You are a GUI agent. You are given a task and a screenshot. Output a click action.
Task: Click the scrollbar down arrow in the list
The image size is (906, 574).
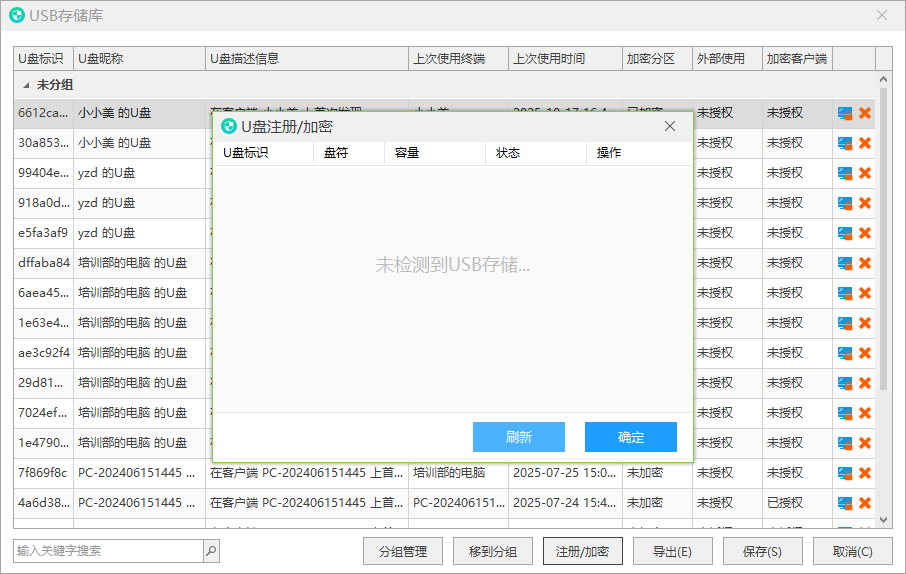point(883,520)
